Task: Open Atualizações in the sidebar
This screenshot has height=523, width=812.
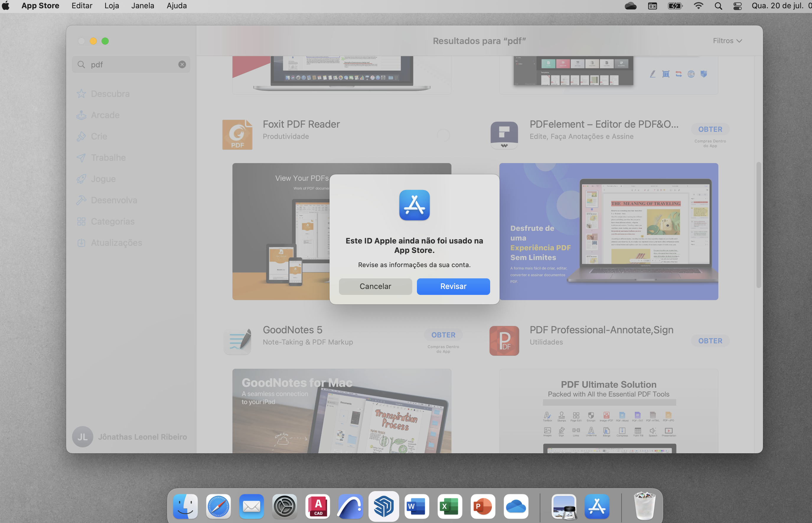Action: tap(116, 243)
